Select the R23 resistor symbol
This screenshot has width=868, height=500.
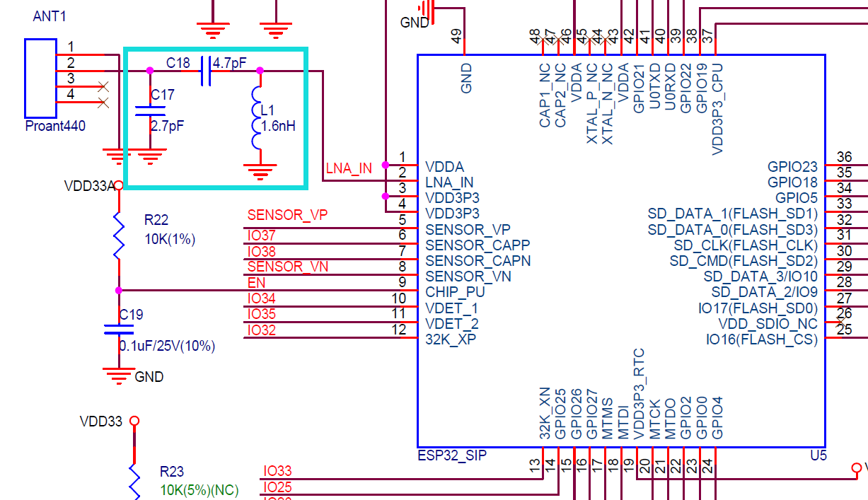pos(134,479)
